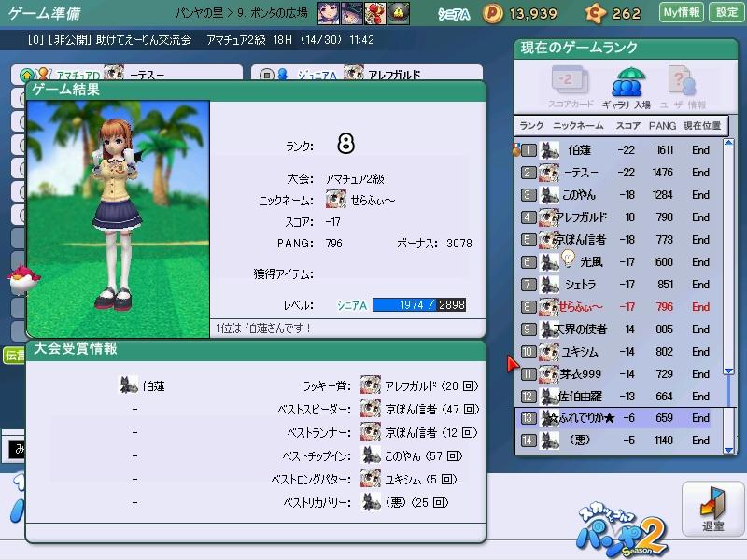
Task: Click nickname avatar next to せらふぃ〜 in results
Action: 336,200
